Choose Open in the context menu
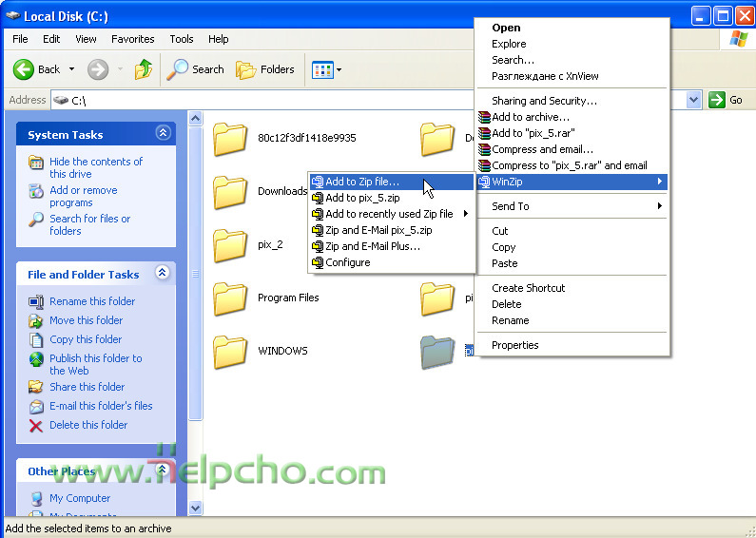The width and height of the screenshot is (756, 538). (x=572, y=28)
